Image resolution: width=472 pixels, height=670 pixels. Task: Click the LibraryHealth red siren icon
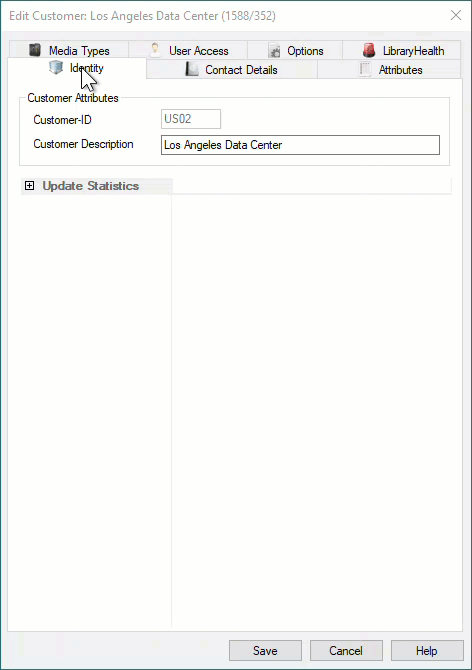click(369, 50)
